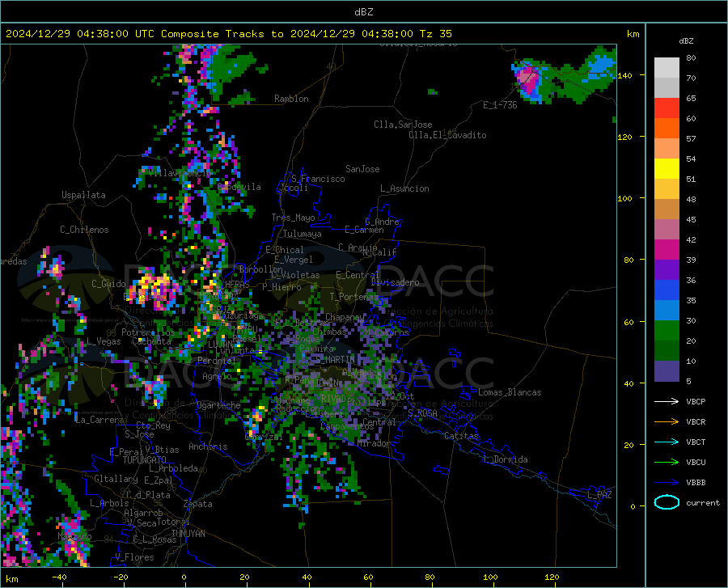Click the 'S_Francisco' map label

(318, 179)
